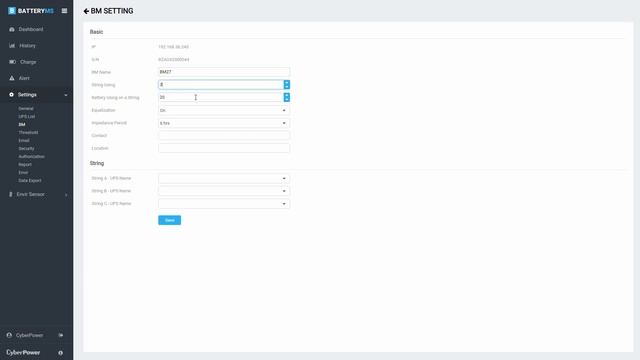Click the Envir Sensor thermometer icon
The image size is (640, 360).
point(11,194)
